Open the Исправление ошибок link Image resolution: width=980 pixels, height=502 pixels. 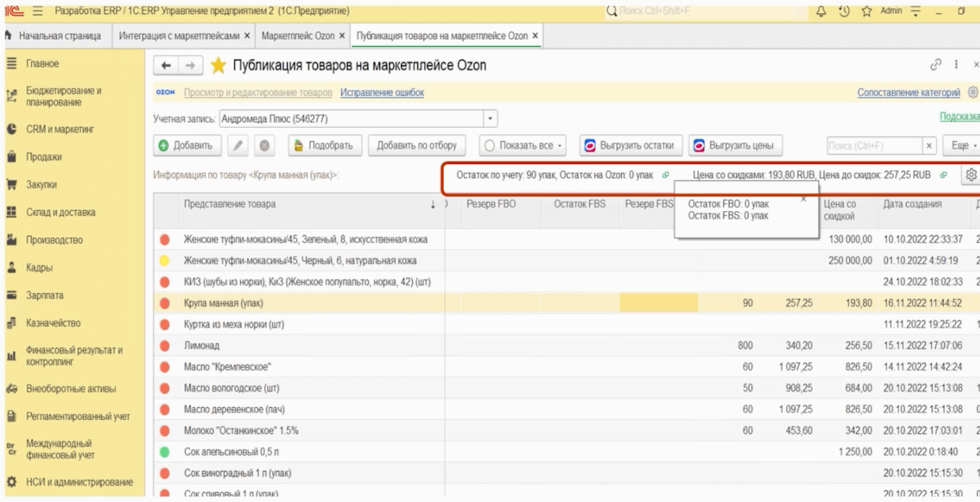(x=382, y=93)
